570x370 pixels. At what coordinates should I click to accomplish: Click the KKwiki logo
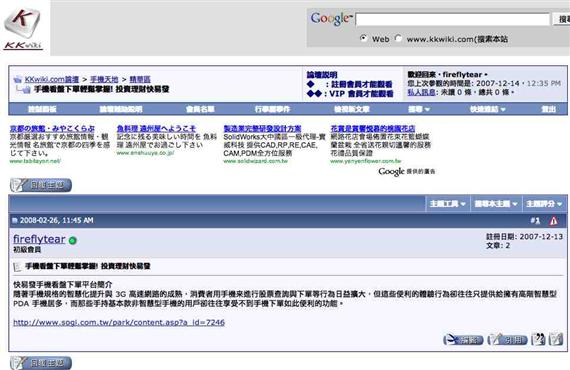[x=23, y=29]
